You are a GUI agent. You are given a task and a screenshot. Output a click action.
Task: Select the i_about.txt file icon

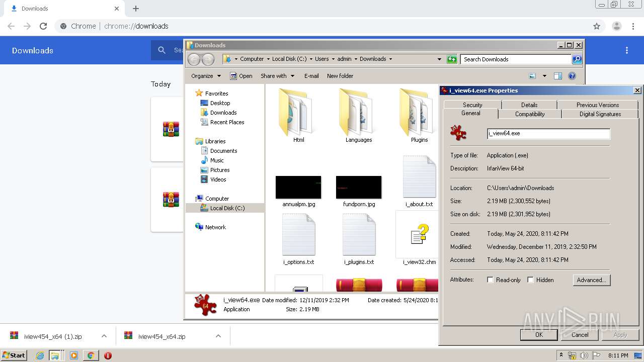419,176
